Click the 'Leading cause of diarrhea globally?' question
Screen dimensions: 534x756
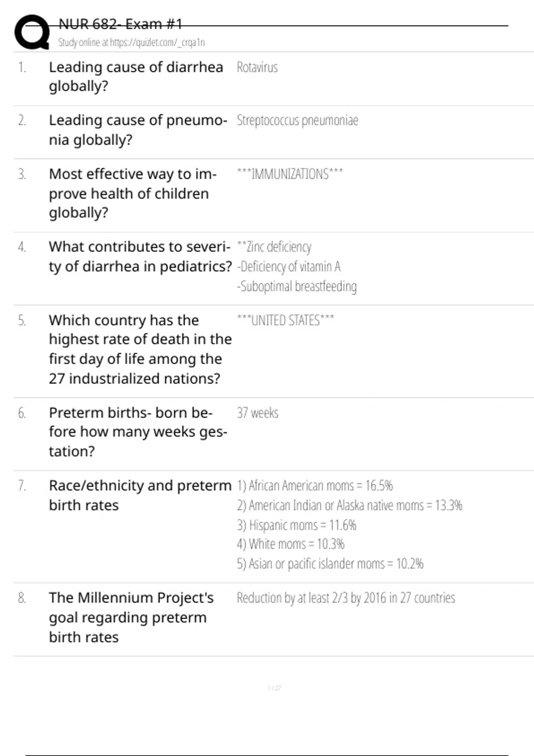tap(136, 76)
